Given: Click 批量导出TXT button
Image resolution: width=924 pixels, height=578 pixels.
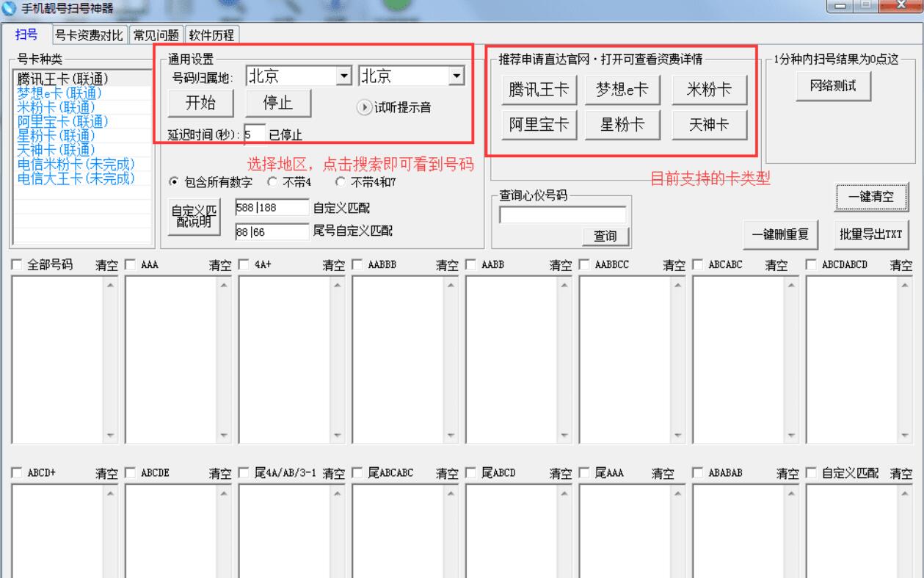Looking at the screenshot, I should coord(871,234).
